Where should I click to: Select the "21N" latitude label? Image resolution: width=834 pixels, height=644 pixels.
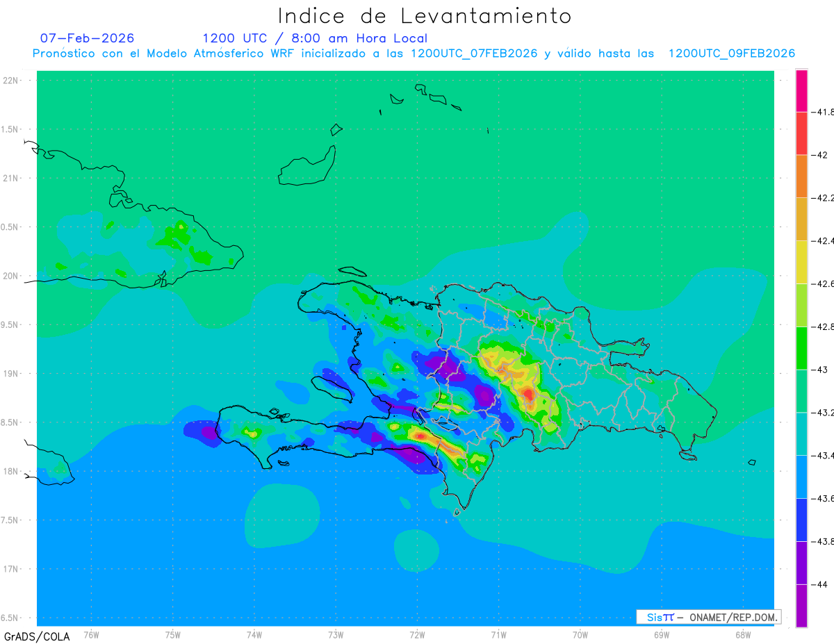(x=12, y=178)
